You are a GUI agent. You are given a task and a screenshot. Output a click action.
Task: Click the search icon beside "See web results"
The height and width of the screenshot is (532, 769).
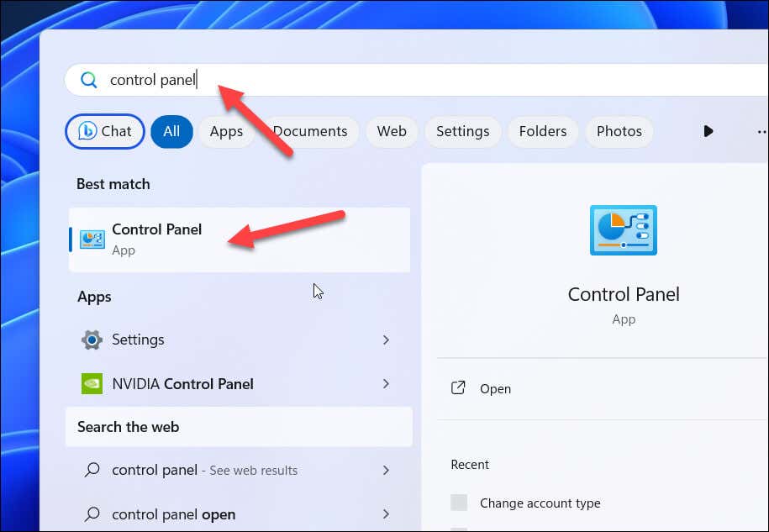(92, 470)
